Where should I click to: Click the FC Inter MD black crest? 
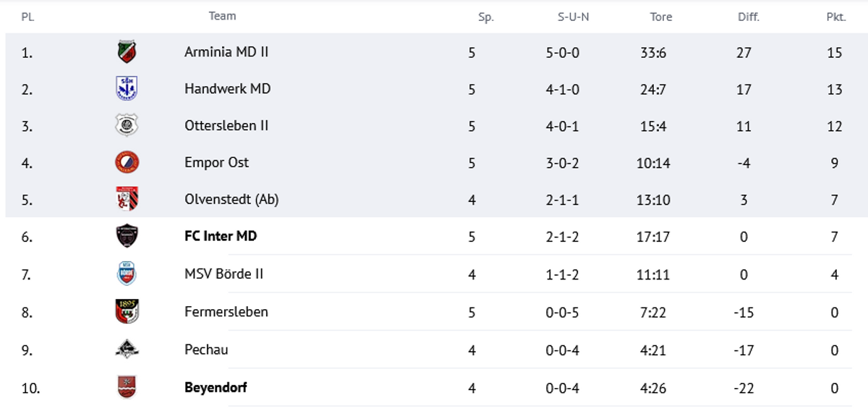127,236
